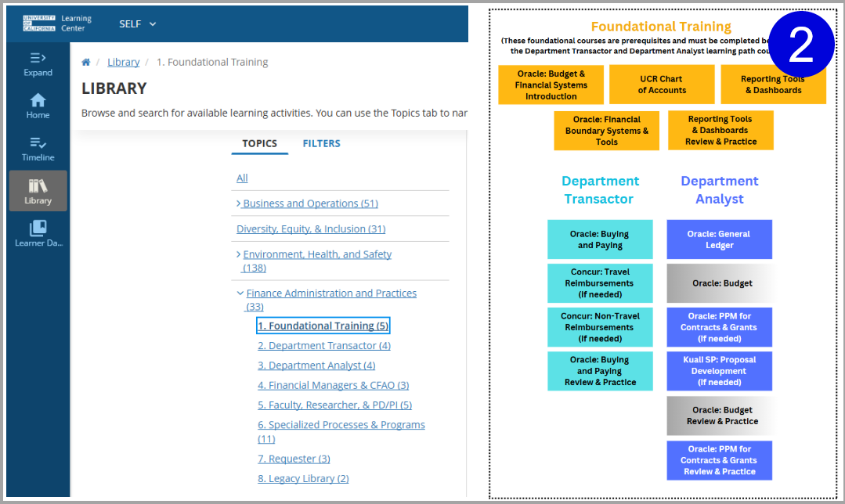Screen dimensions: 845x504
Task: Open Environment, Health, and Safety (138) topic
Action: tap(317, 261)
